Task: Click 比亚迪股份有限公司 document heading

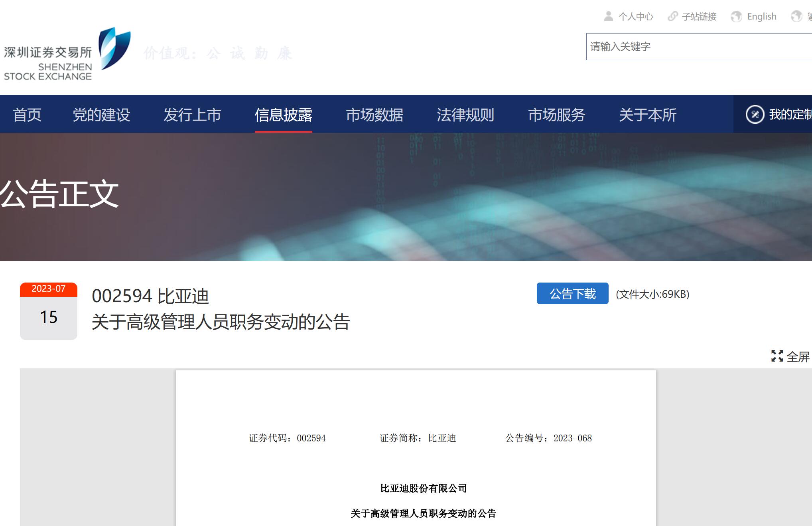Action: [x=424, y=488]
